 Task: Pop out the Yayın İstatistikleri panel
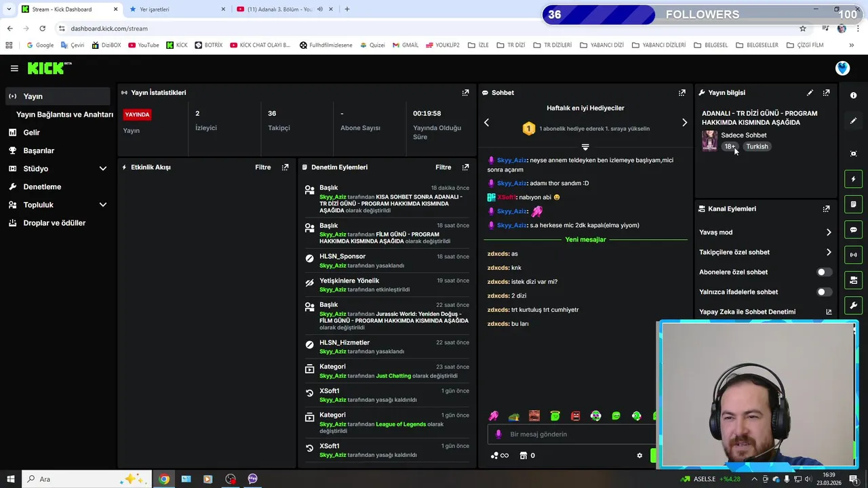click(465, 93)
